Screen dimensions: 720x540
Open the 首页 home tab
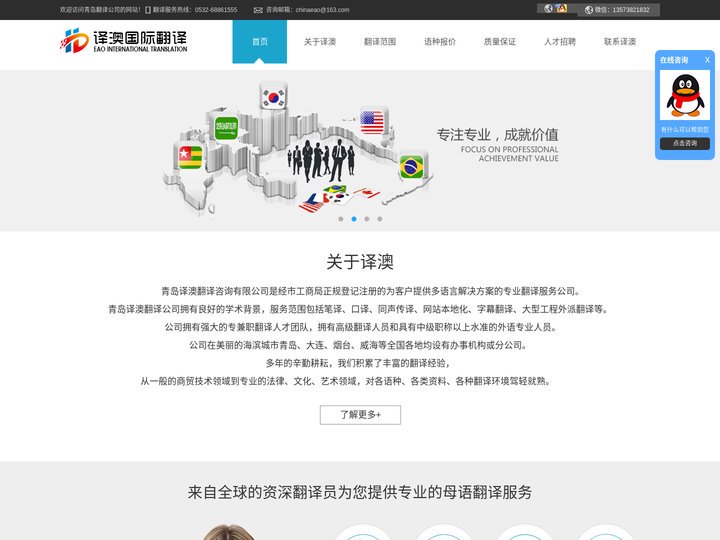[259, 42]
